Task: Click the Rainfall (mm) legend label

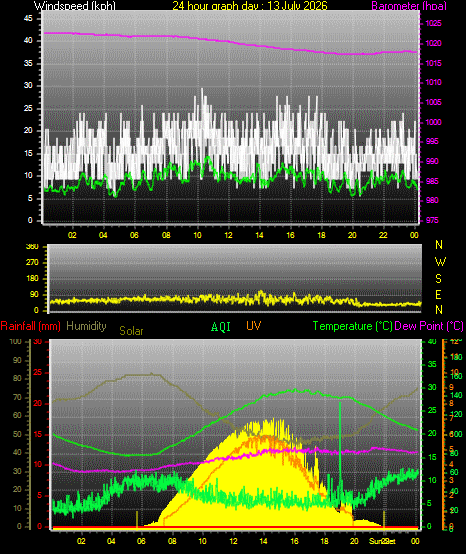Action: [x=30, y=326]
